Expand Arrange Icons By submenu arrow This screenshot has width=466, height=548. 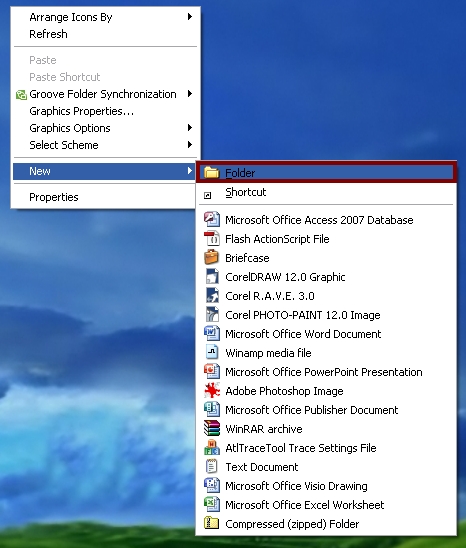(190, 16)
